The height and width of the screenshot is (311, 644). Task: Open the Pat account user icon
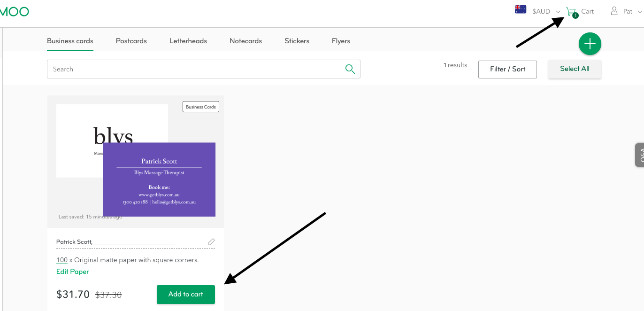coord(614,11)
